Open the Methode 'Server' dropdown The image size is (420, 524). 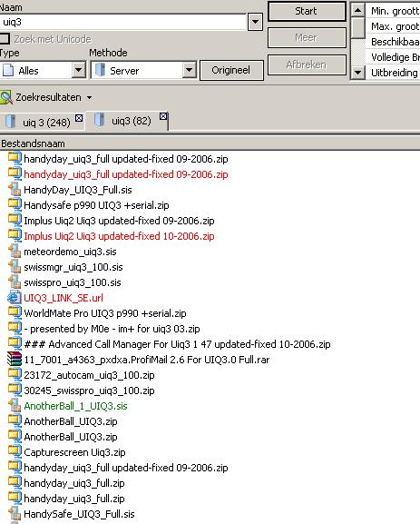click(x=189, y=70)
